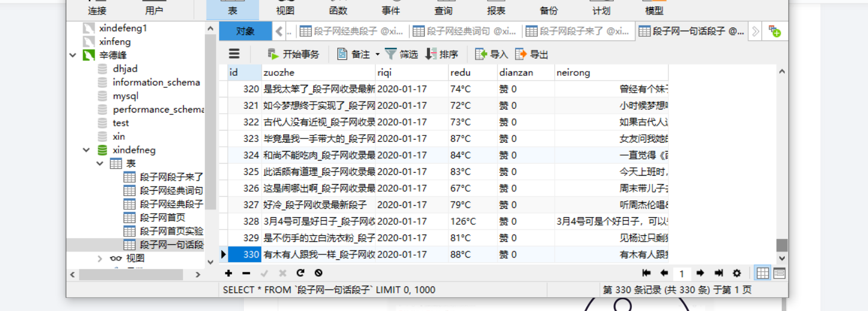Click the dianzan column header

(x=525, y=72)
